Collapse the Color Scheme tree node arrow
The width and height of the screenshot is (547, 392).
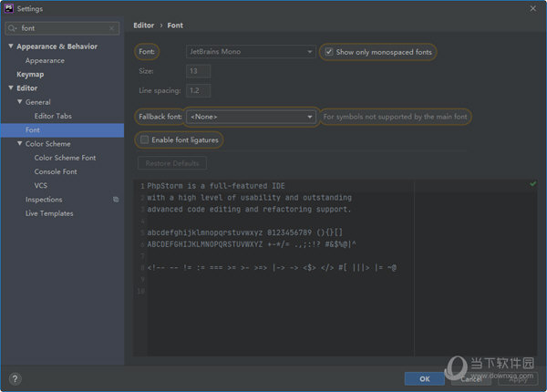tap(19, 144)
